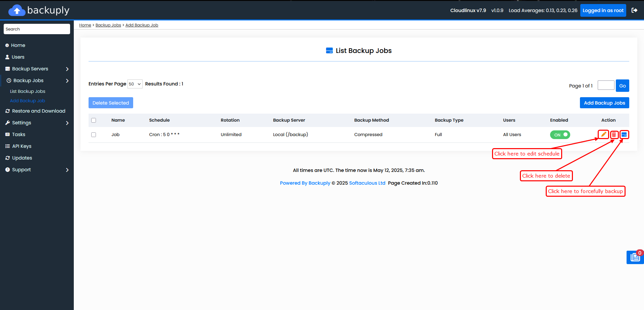This screenshot has height=310, width=644.
Task: Open Restore and Download menu item
Action: (39, 111)
